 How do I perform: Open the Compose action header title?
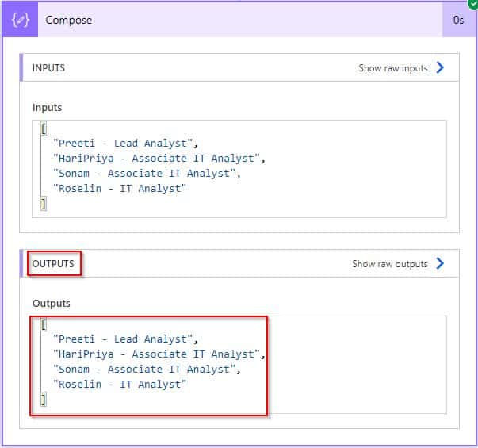pyautogui.click(x=69, y=20)
